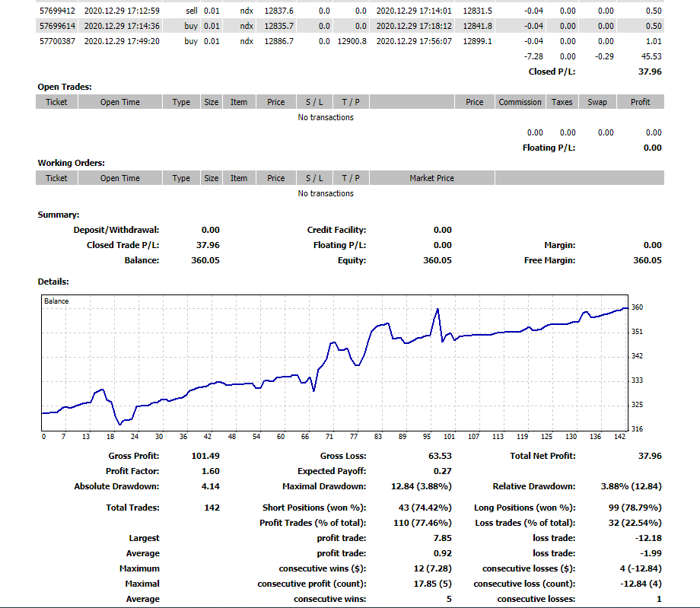This screenshot has height=608, width=700.
Task: Click the Taxes column header
Action: (x=562, y=102)
